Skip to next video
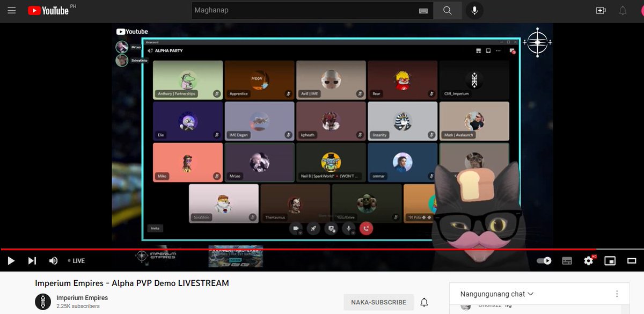 point(32,261)
